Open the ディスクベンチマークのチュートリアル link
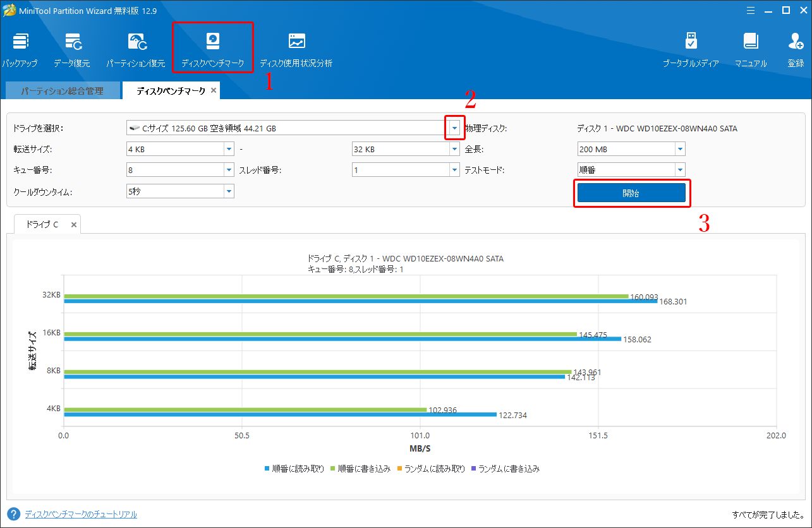Screen dimensions: 812x528 click(81, 515)
